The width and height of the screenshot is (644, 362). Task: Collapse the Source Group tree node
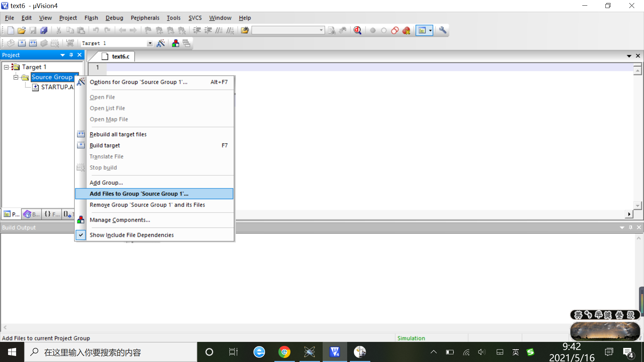15,77
